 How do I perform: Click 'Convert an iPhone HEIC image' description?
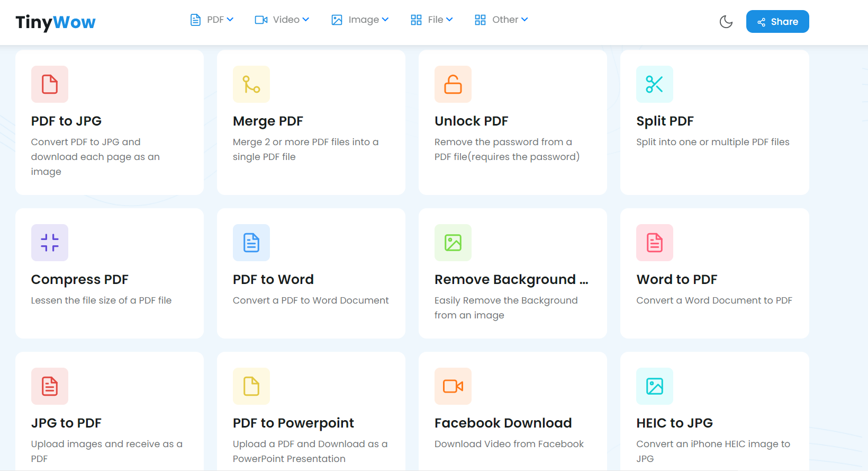click(713, 451)
